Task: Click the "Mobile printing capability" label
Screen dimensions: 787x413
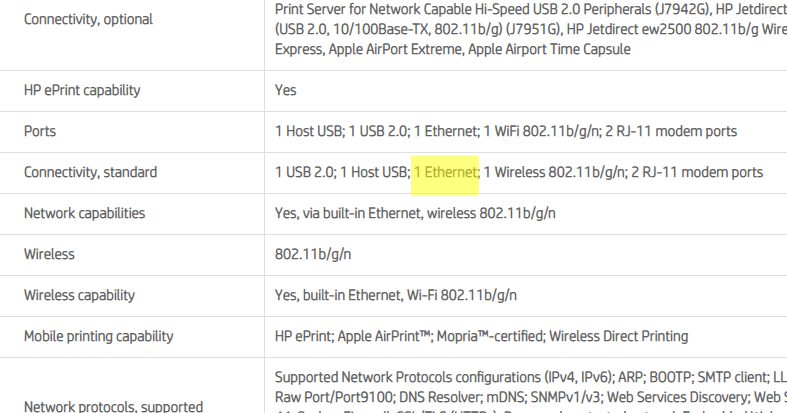Action: [x=98, y=336]
